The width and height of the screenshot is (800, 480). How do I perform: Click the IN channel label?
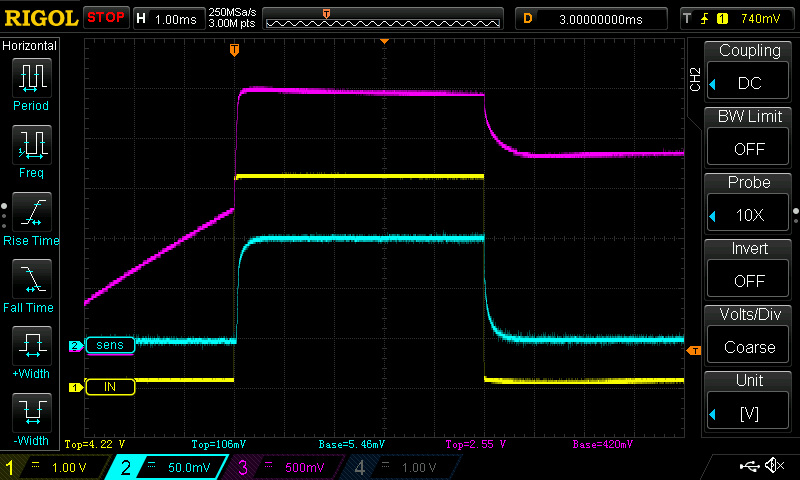point(110,387)
